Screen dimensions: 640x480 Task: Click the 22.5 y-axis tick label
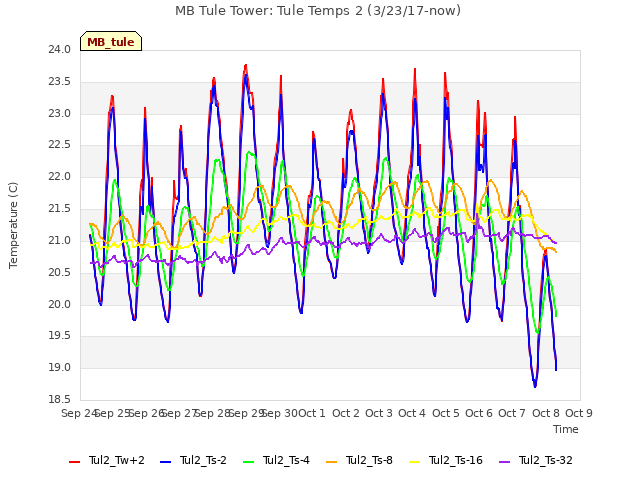tap(60, 145)
